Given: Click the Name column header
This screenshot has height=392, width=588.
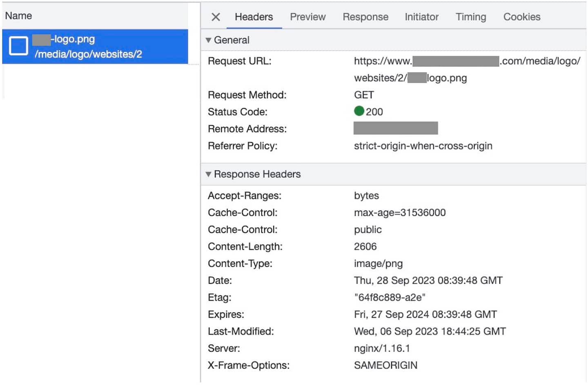Looking at the screenshot, I should tap(19, 16).
